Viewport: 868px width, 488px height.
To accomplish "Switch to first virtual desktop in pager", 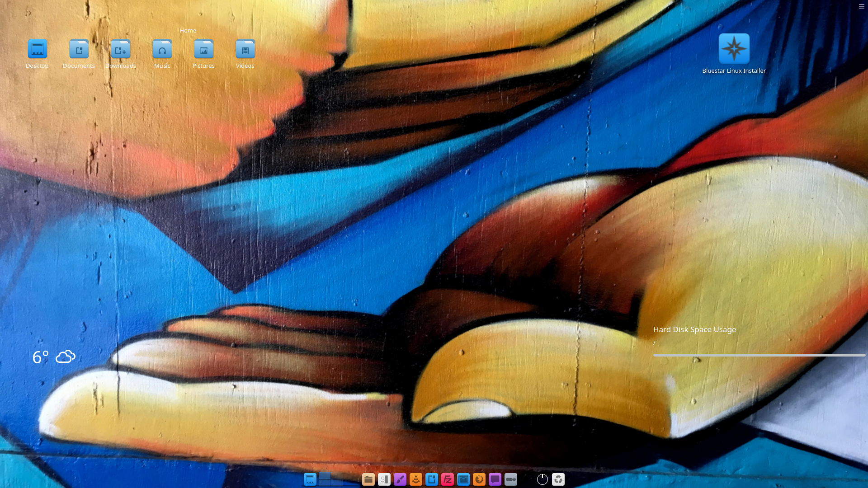I will click(x=325, y=476).
